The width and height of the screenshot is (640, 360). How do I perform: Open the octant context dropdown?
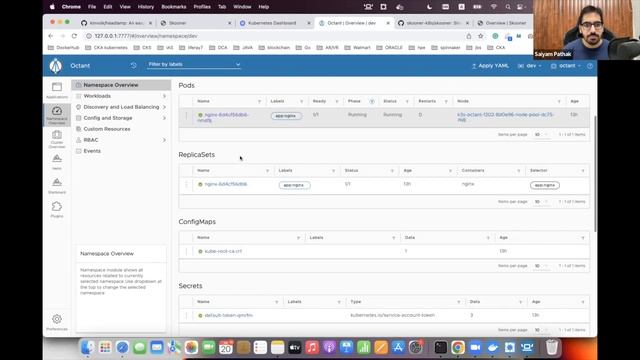coord(565,66)
